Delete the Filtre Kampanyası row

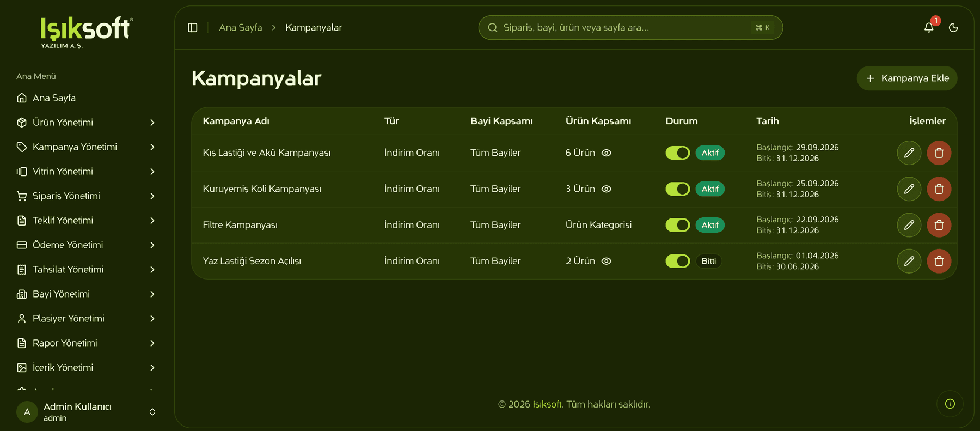coord(939,225)
